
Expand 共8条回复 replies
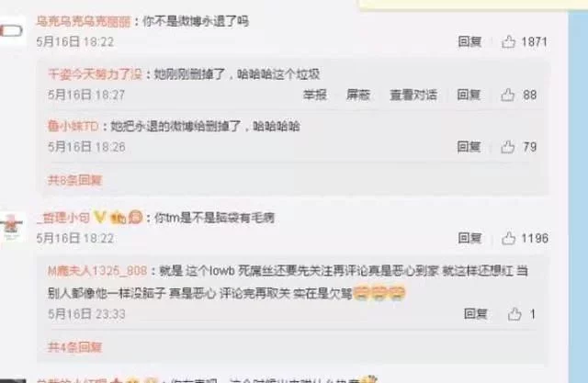pos(74,180)
